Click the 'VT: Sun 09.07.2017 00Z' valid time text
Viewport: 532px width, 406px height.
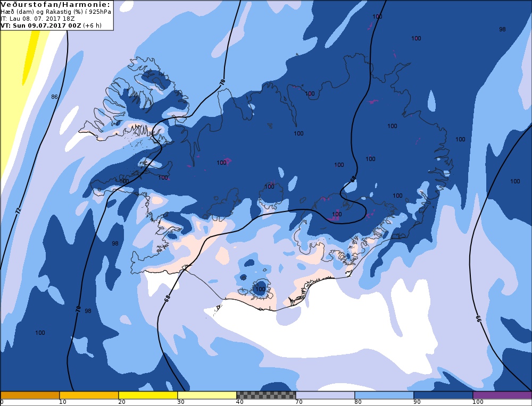click(41, 26)
